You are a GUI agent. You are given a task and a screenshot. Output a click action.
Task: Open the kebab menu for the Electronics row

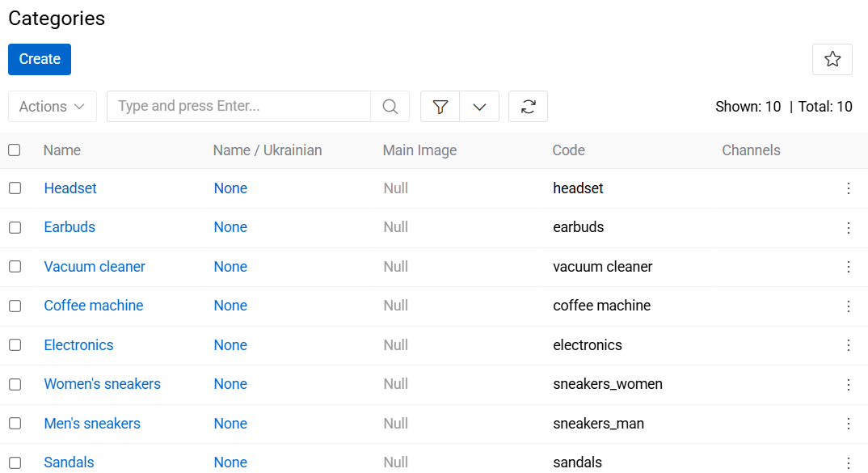849,345
